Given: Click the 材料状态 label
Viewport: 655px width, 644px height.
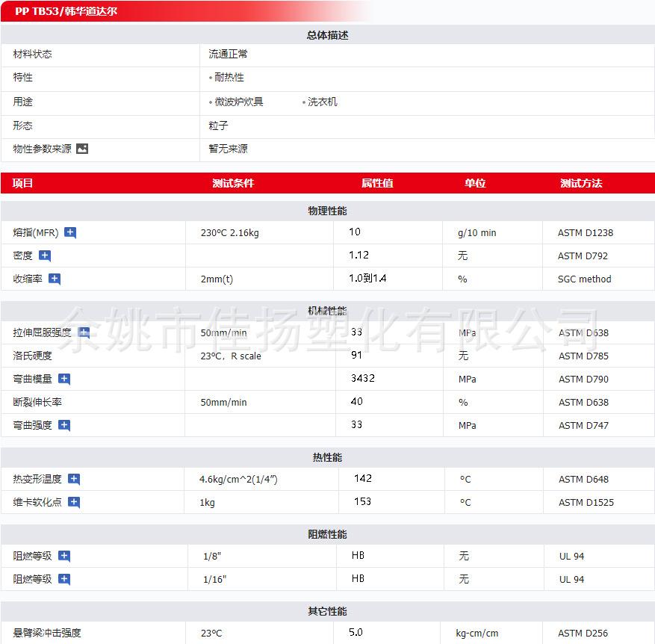Looking at the screenshot, I should [x=32, y=55].
